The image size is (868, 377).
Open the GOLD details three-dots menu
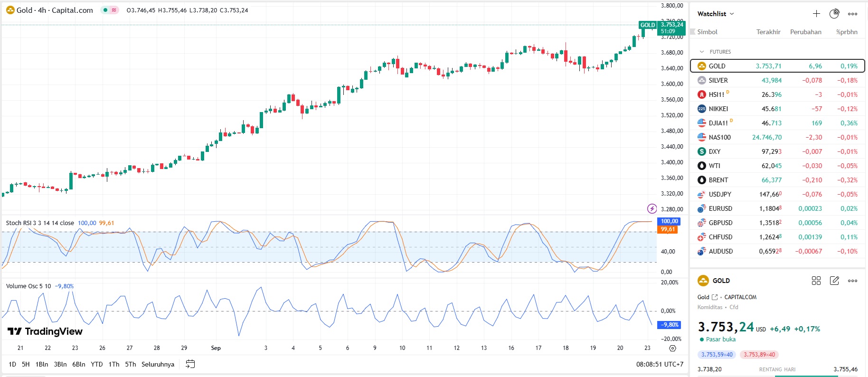point(853,281)
